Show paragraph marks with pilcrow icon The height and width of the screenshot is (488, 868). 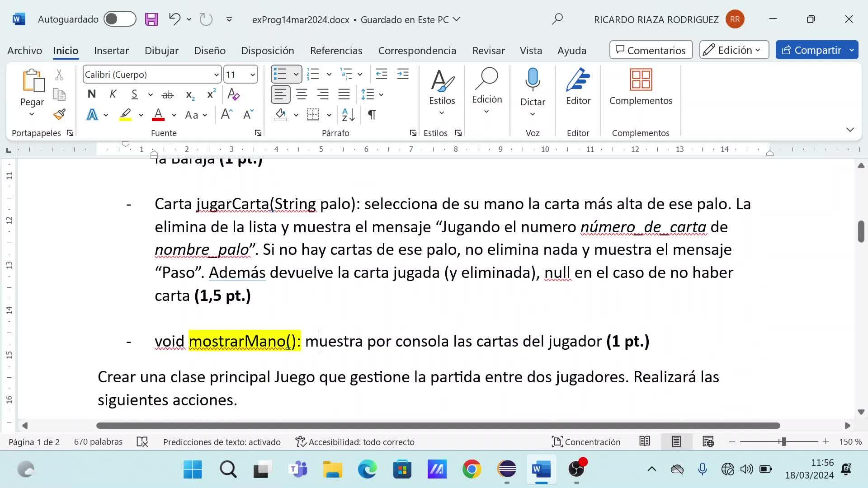pyautogui.click(x=372, y=115)
